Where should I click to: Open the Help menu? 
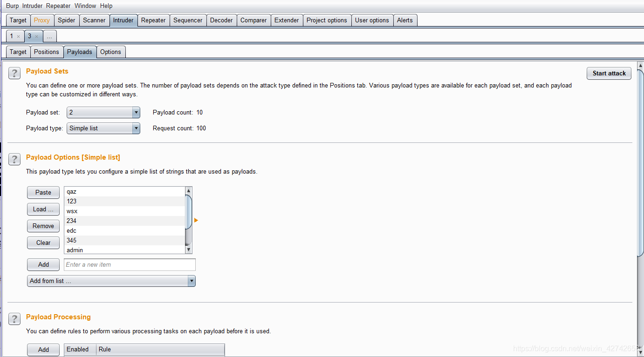106,6
